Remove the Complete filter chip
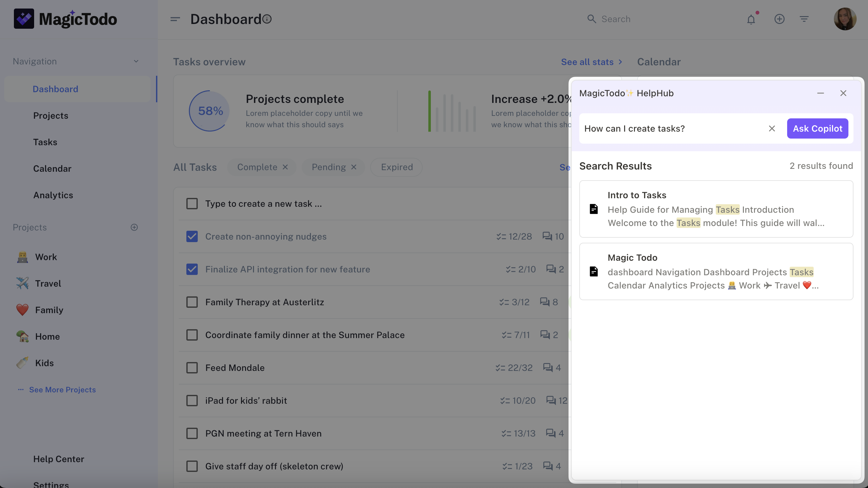 click(x=285, y=167)
